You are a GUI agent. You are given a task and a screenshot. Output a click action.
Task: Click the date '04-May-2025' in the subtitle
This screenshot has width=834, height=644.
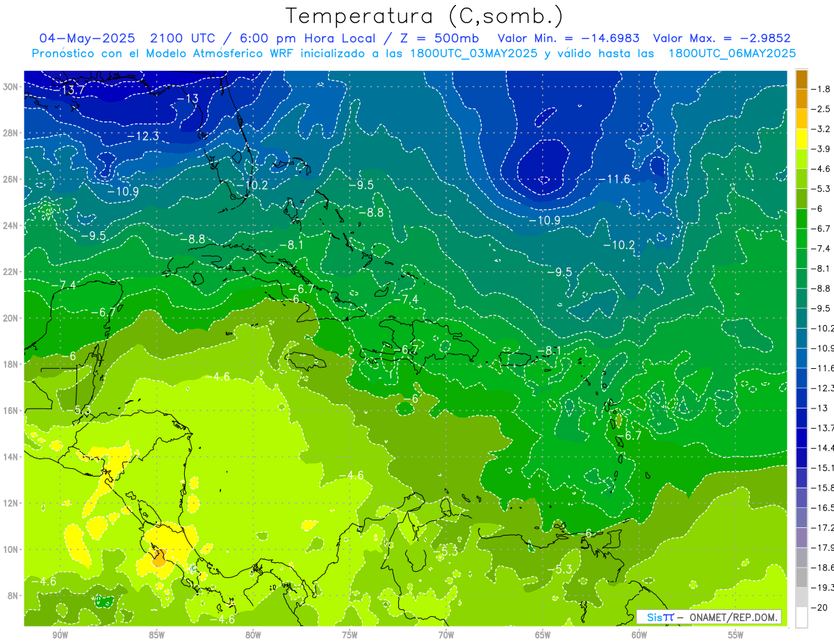87,38
